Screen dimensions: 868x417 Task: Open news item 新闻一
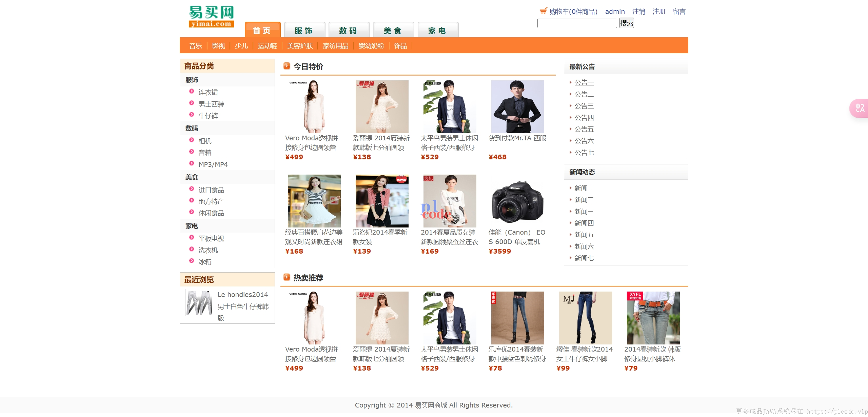[584, 188]
